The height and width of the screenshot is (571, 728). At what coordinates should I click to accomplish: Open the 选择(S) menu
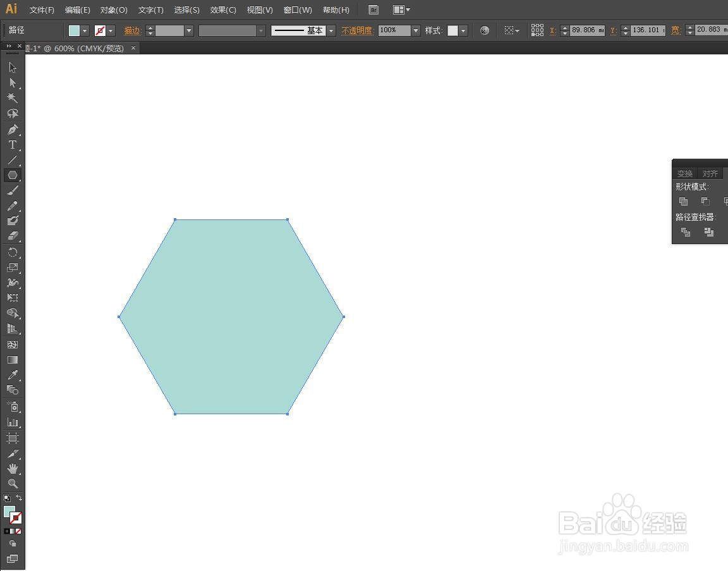186,9
